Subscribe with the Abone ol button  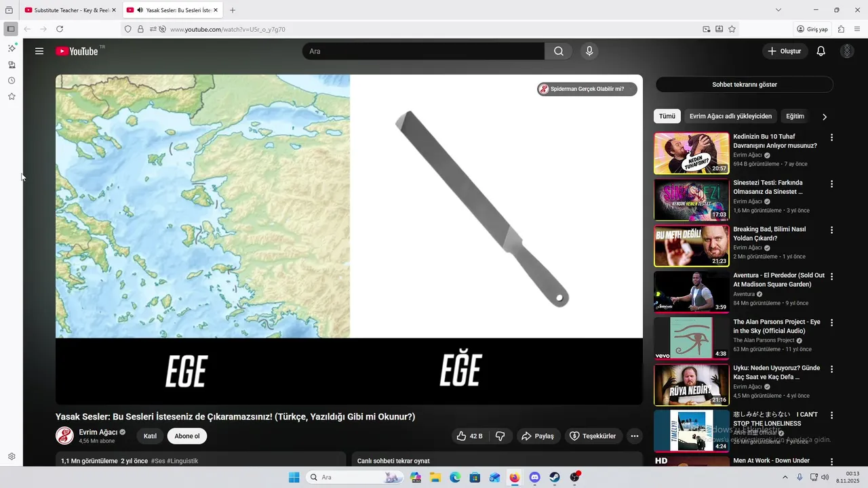click(x=187, y=436)
